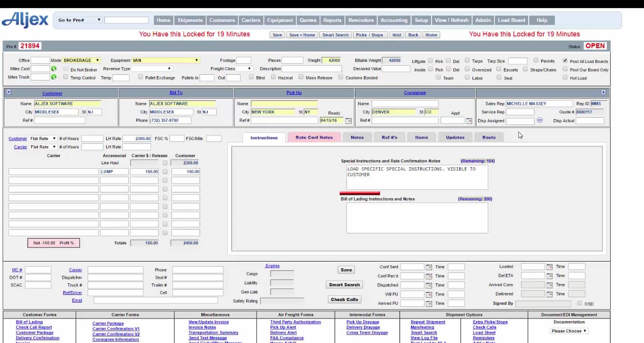
Task: Click the Check Calls button
Action: [x=344, y=300]
